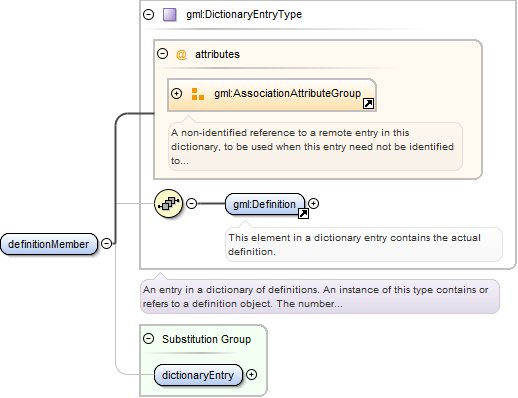Image resolution: width=518 pixels, height=398 pixels.
Task: Collapse the sequence compositor
Action: 191,203
